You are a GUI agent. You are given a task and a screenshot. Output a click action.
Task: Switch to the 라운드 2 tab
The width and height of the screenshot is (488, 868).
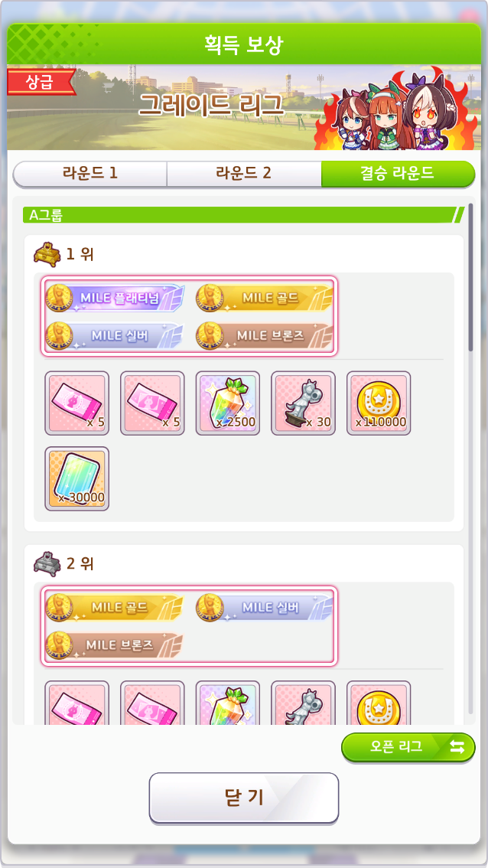click(243, 174)
